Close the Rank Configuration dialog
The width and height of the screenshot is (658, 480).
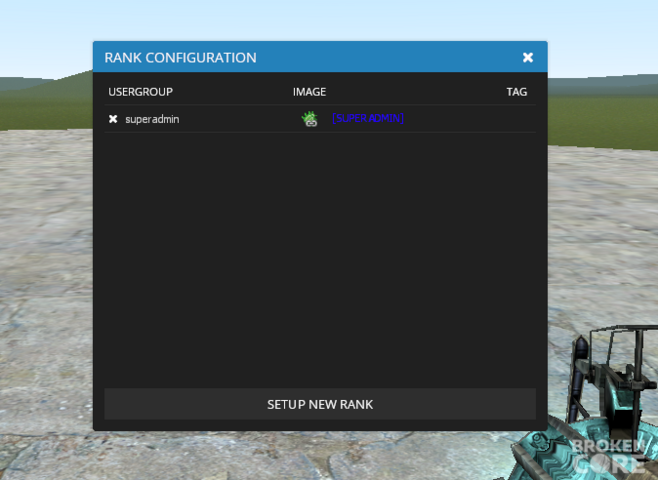pos(527,57)
